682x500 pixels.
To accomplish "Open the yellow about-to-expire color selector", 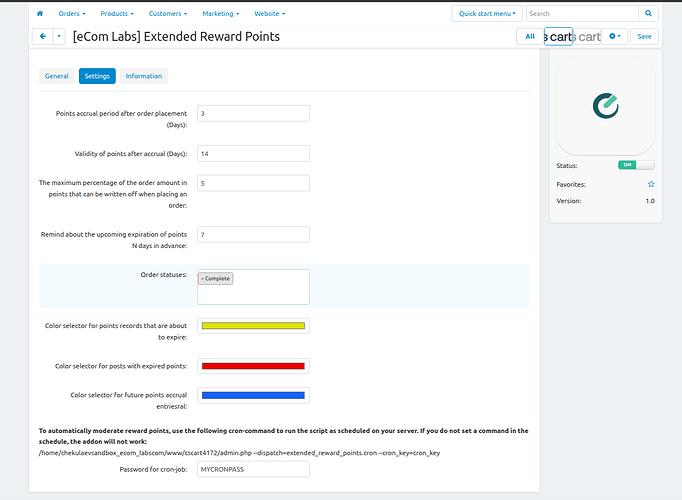I will pyautogui.click(x=253, y=326).
